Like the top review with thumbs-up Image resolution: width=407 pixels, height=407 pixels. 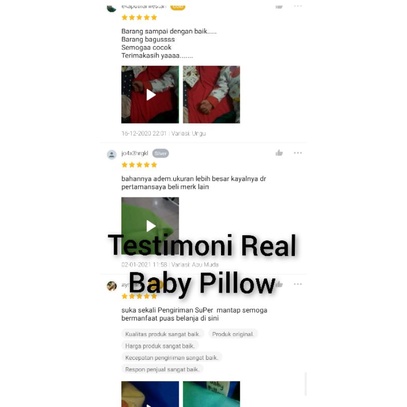point(279,6)
